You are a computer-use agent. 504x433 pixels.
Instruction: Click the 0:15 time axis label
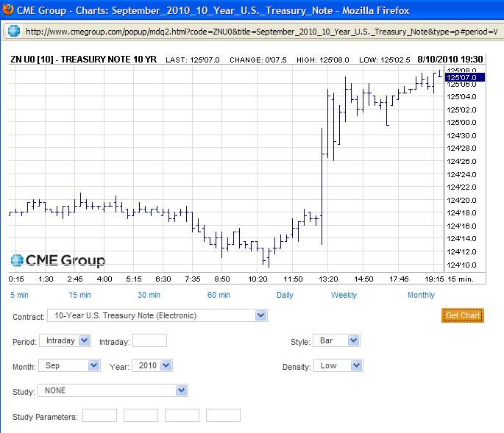16,279
